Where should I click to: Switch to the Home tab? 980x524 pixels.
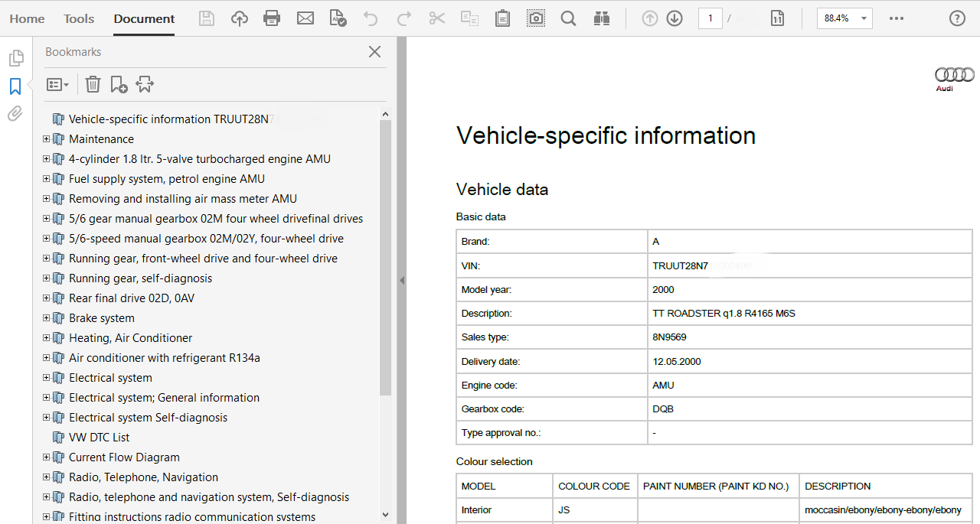click(27, 18)
